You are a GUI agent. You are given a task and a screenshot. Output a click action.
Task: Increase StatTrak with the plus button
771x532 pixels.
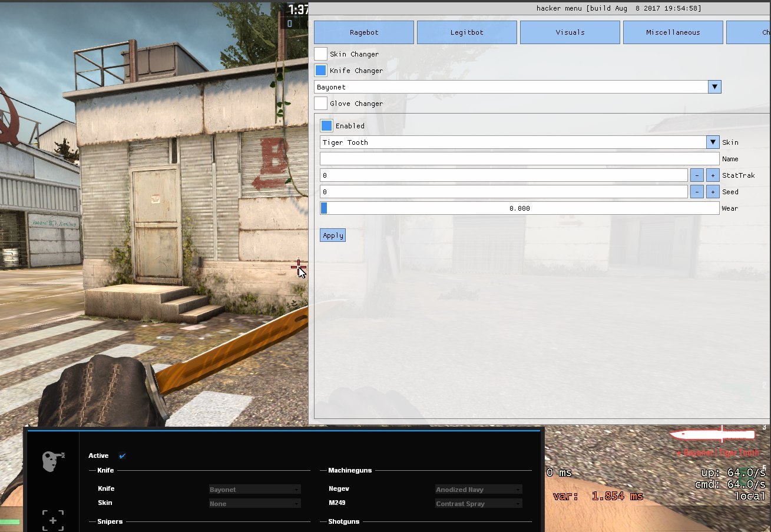[713, 175]
